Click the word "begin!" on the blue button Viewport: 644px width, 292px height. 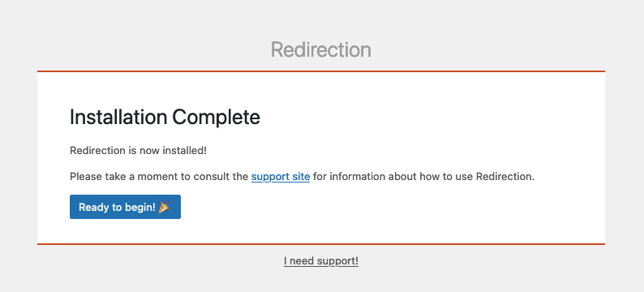coord(141,208)
